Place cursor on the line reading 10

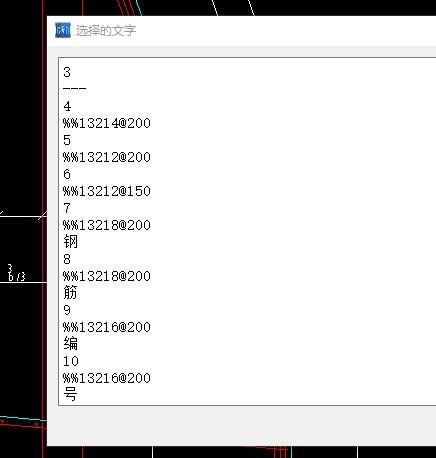tap(71, 361)
